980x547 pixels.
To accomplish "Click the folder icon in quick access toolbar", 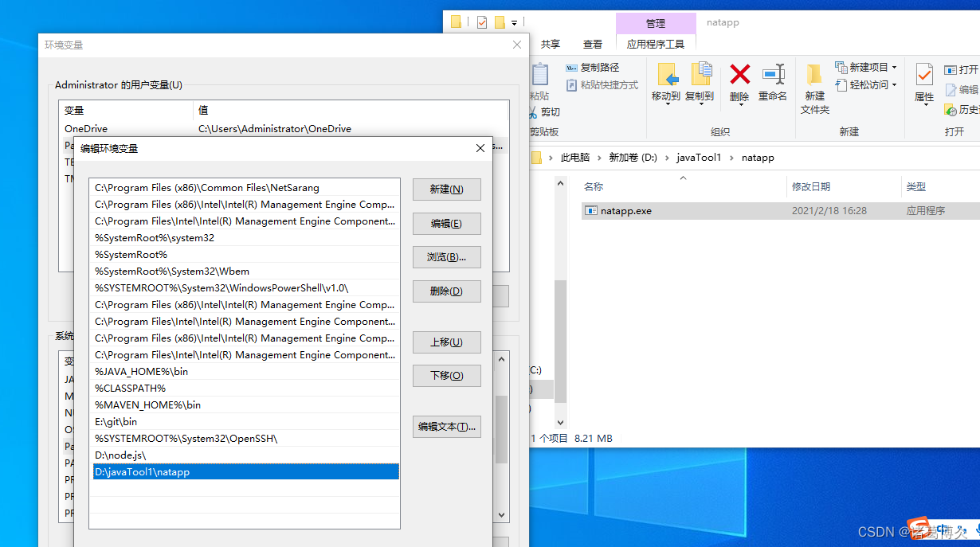I will coord(456,22).
